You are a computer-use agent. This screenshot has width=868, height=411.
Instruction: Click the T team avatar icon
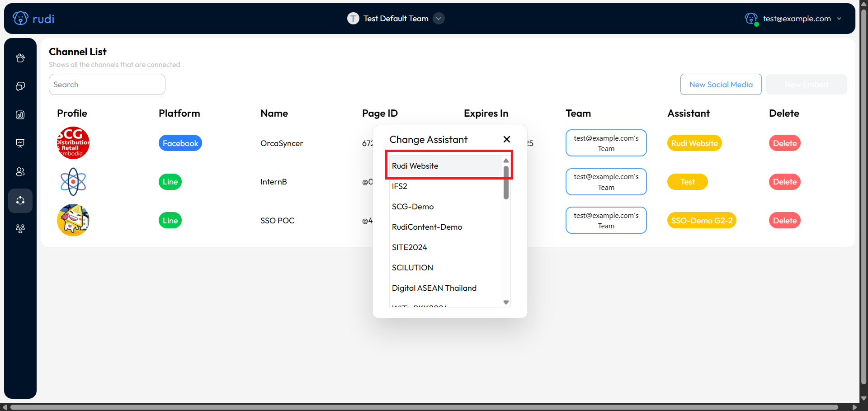353,19
